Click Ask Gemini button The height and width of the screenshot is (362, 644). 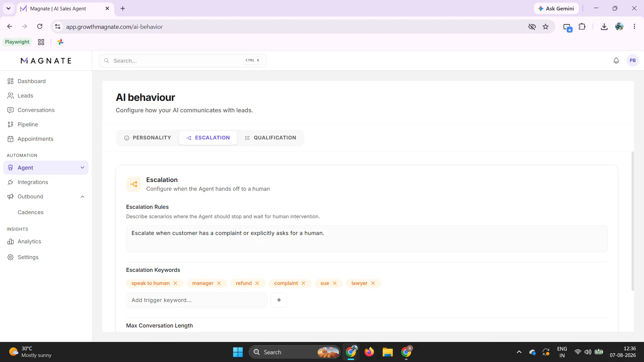pyautogui.click(x=556, y=8)
